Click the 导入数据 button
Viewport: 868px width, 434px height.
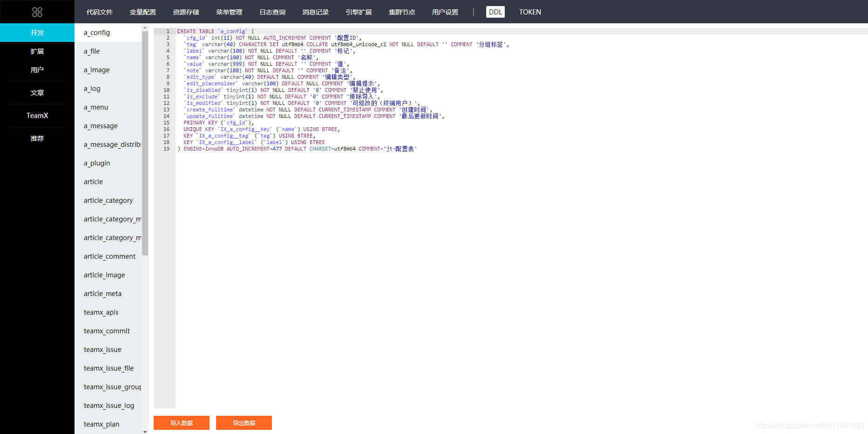[x=182, y=423]
